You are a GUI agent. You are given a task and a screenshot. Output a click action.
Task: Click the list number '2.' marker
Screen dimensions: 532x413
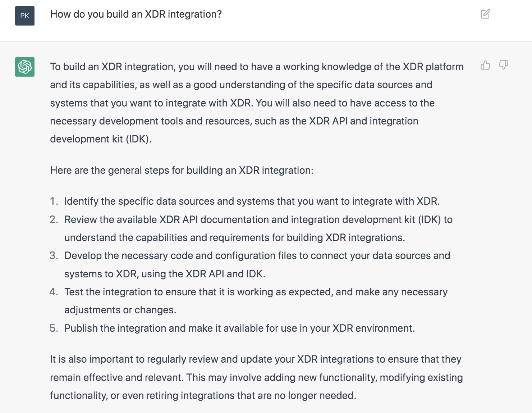[x=54, y=219]
